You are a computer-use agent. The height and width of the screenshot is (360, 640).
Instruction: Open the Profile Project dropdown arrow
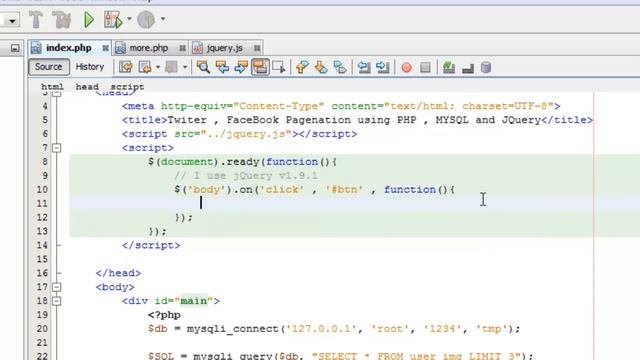(162, 19)
